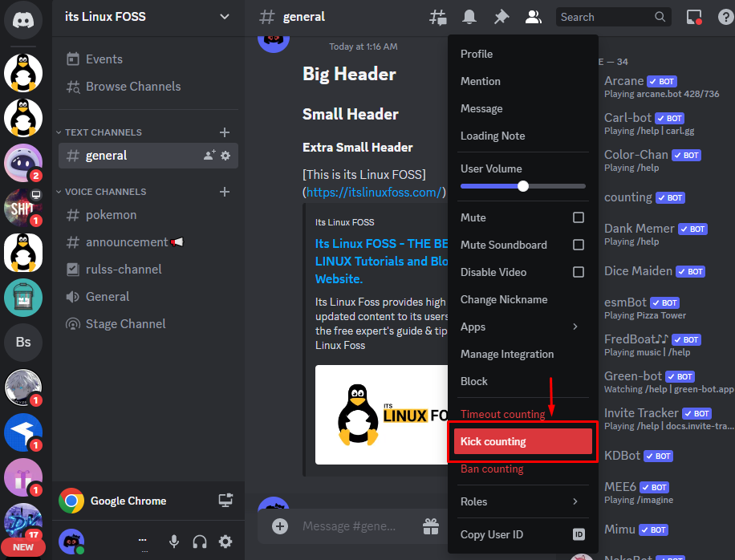Choose Change Nickname option
The height and width of the screenshot is (560, 735).
(522, 299)
